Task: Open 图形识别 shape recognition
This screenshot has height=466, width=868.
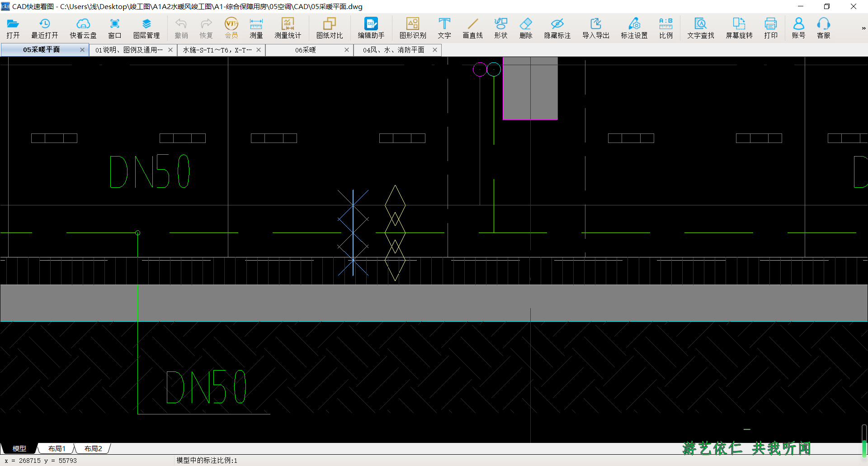Action: click(x=413, y=28)
